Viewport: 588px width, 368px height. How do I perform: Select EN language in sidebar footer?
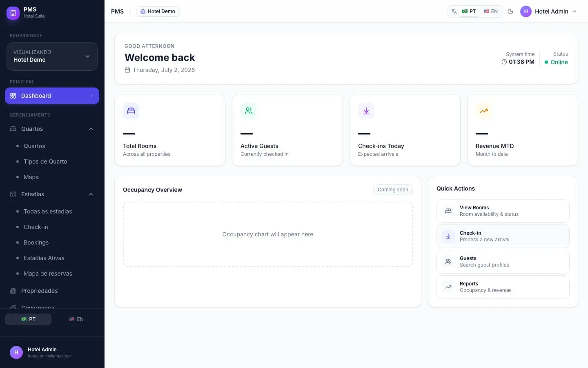tap(76, 319)
